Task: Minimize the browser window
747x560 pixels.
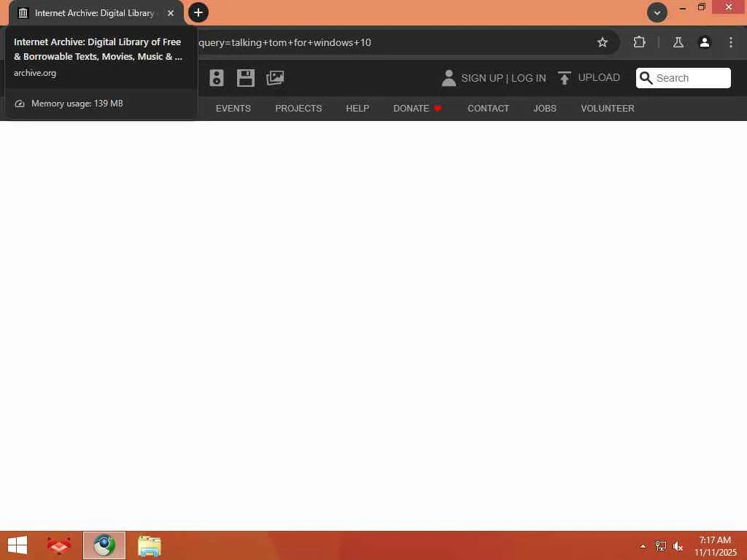Action: pos(683,7)
